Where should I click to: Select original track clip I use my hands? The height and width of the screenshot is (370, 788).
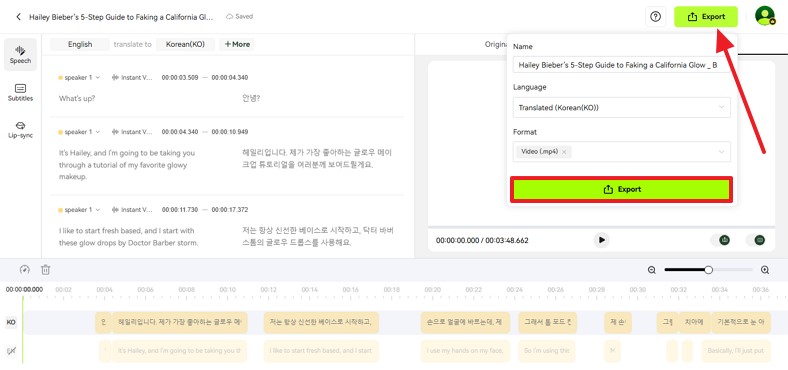click(465, 351)
